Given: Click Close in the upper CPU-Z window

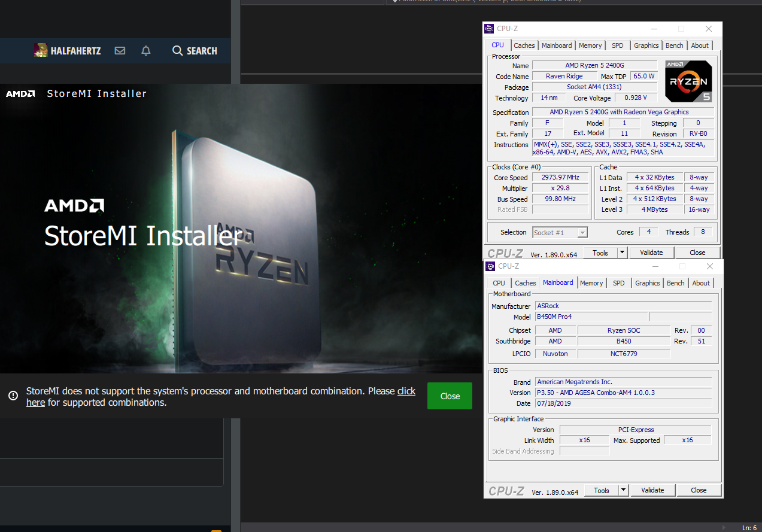Looking at the screenshot, I should pyautogui.click(x=697, y=253).
